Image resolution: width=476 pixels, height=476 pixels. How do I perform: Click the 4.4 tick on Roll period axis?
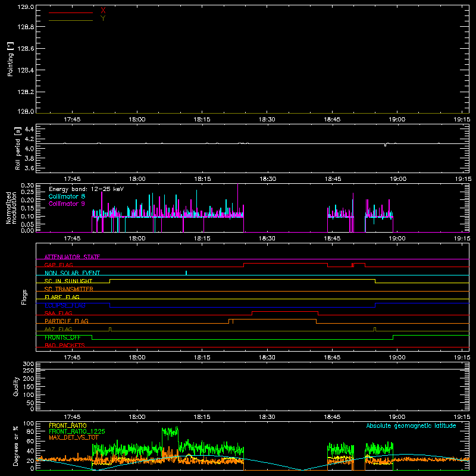tap(29, 129)
